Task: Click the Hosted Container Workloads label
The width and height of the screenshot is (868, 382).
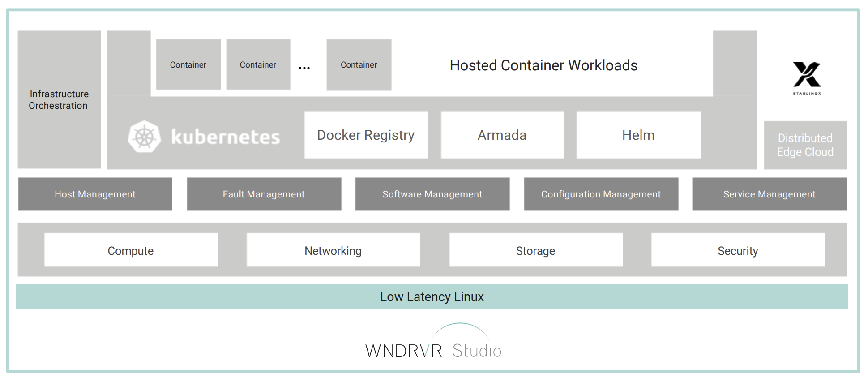Action: pyautogui.click(x=543, y=65)
